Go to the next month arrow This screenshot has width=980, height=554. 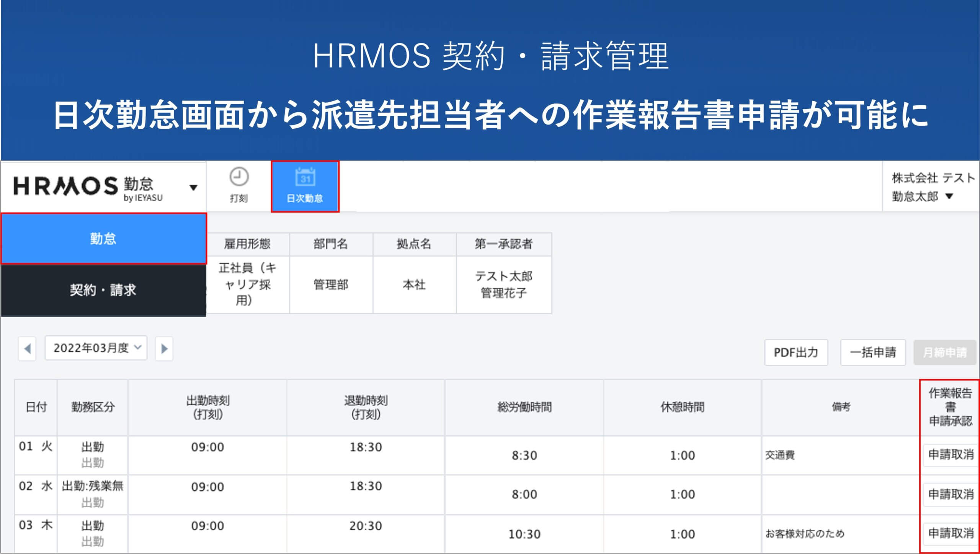click(164, 349)
